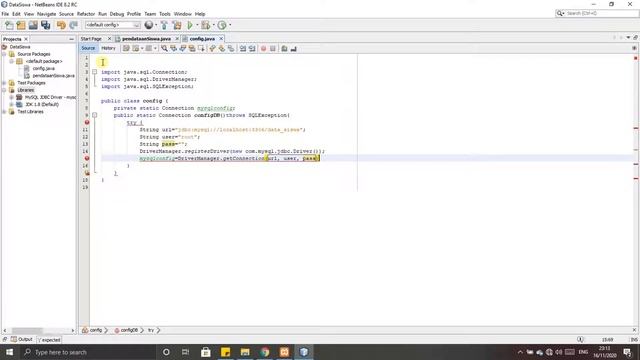
Task: Click the Find Next Occurrence icon
Action: pos(182,49)
